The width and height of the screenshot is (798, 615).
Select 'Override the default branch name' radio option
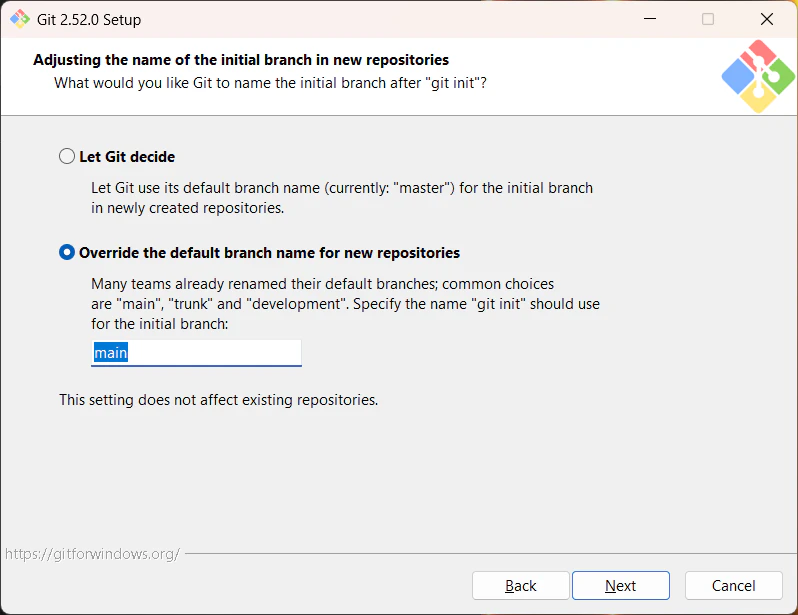tap(67, 253)
